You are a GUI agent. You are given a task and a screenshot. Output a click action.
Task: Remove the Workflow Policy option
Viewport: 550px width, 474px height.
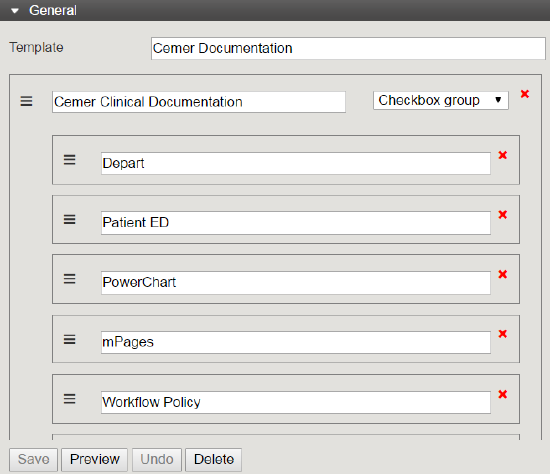pos(503,394)
